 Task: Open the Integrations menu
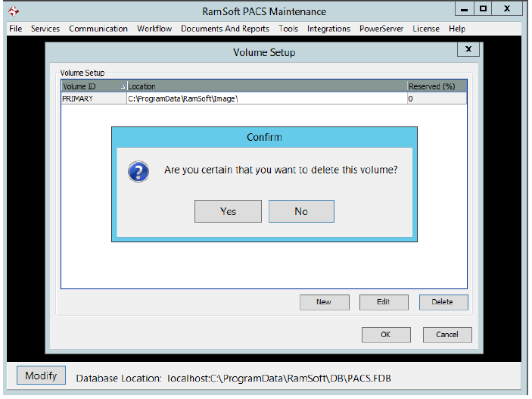tap(328, 29)
